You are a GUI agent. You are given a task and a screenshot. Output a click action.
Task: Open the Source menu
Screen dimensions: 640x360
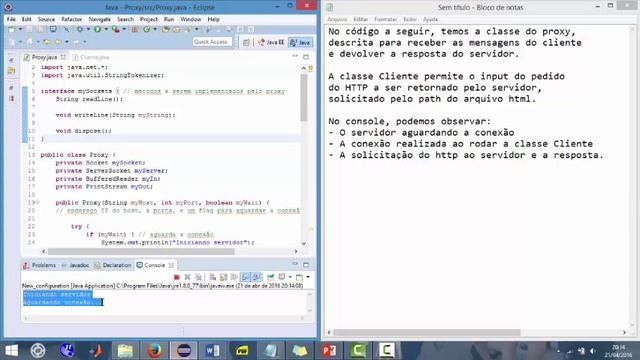(46, 19)
